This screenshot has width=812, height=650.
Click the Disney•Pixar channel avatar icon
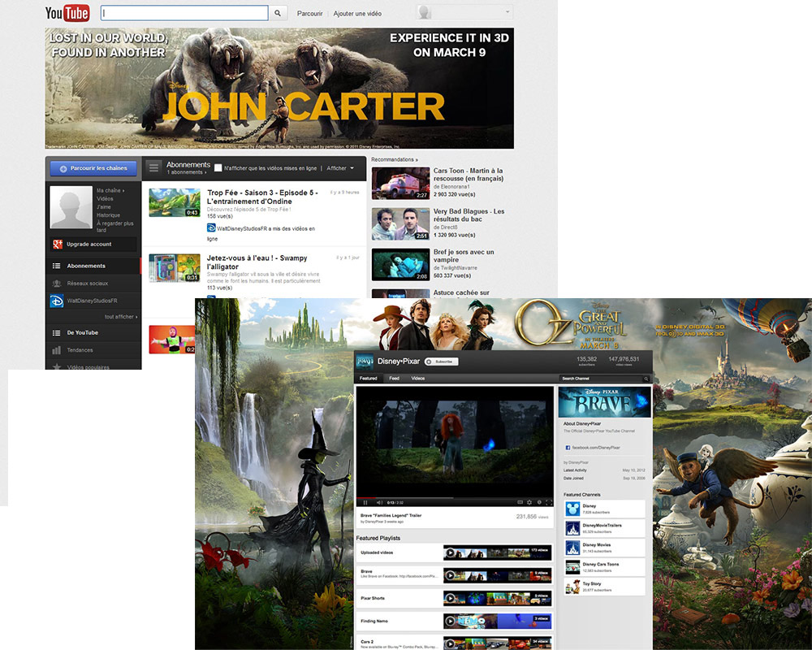pos(365,362)
